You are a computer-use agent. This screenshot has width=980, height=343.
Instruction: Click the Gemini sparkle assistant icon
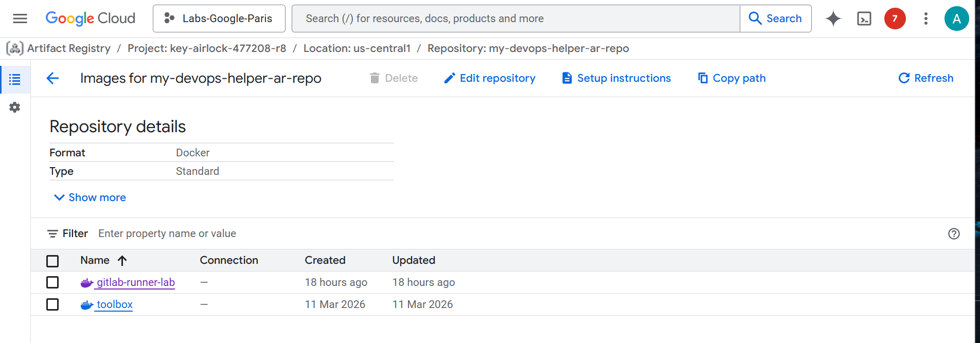[x=833, y=19]
